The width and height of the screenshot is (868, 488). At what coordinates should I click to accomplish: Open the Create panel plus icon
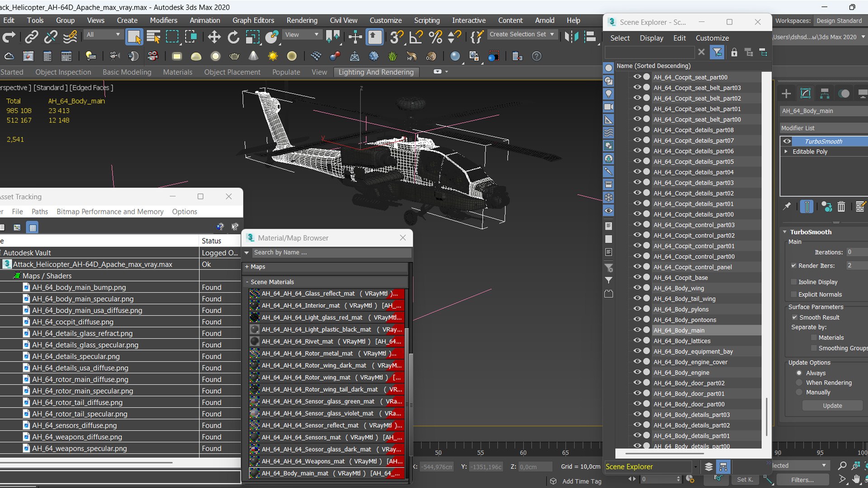click(786, 94)
